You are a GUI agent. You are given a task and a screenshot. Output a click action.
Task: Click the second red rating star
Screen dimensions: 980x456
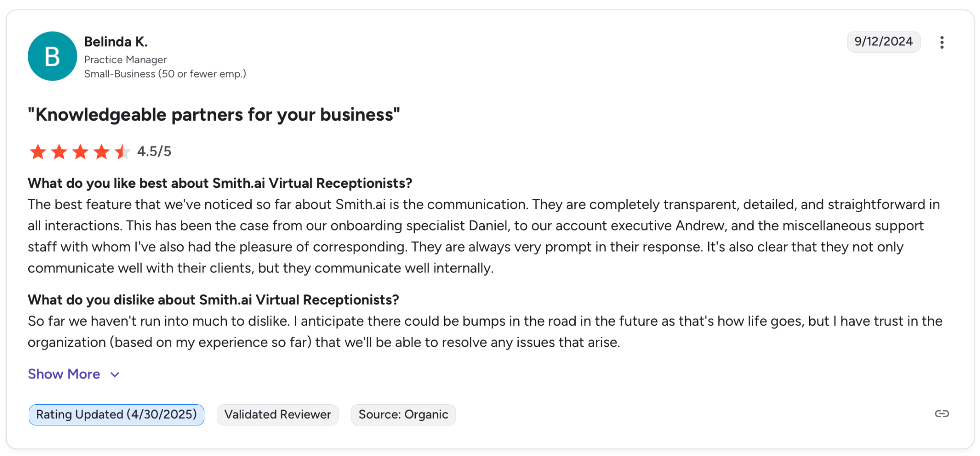59,152
